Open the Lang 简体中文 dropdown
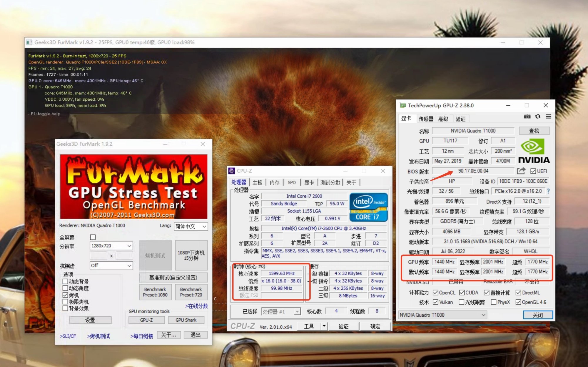 (x=191, y=226)
